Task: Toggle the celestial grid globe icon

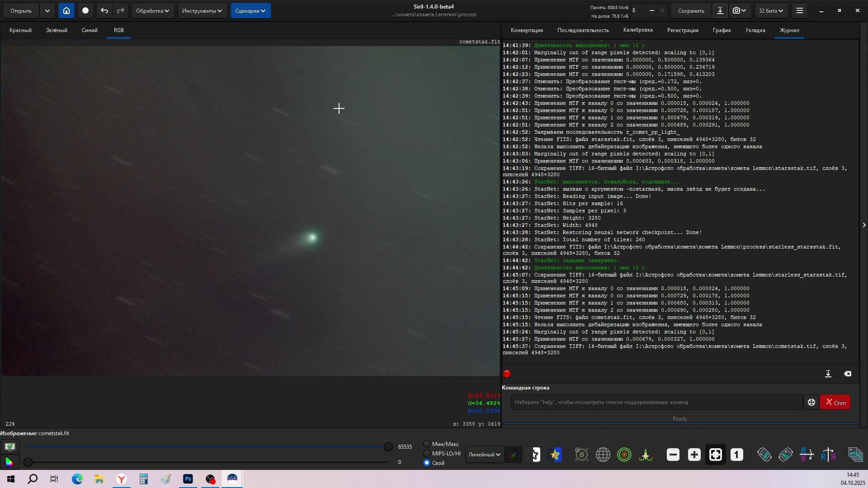Action: [603, 455]
